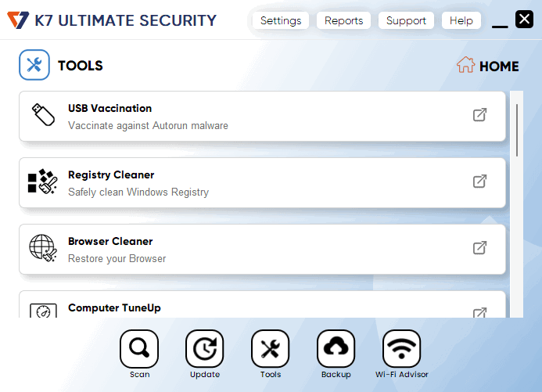Open the Help menu
The width and height of the screenshot is (542, 392).
[461, 21]
